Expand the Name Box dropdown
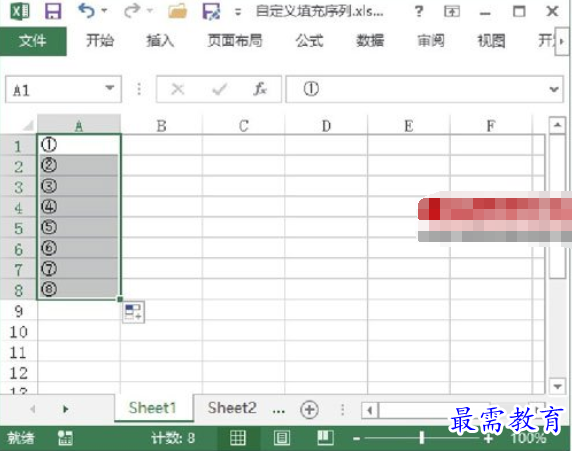572x451 pixels. (109, 88)
